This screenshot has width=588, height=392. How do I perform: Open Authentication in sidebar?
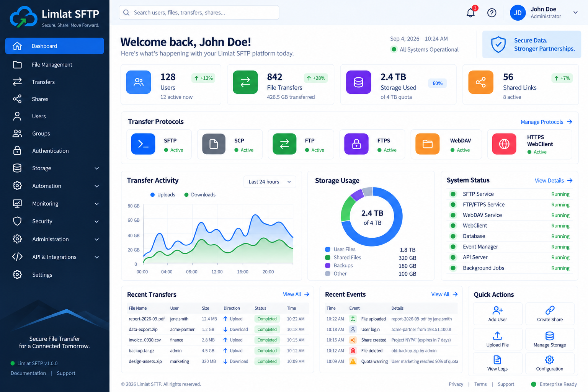(x=54, y=151)
